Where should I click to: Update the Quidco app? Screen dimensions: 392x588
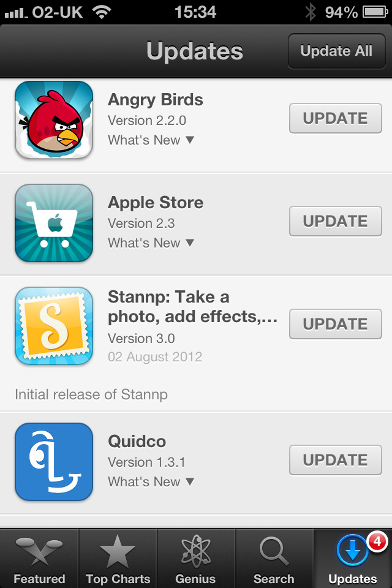(x=336, y=460)
